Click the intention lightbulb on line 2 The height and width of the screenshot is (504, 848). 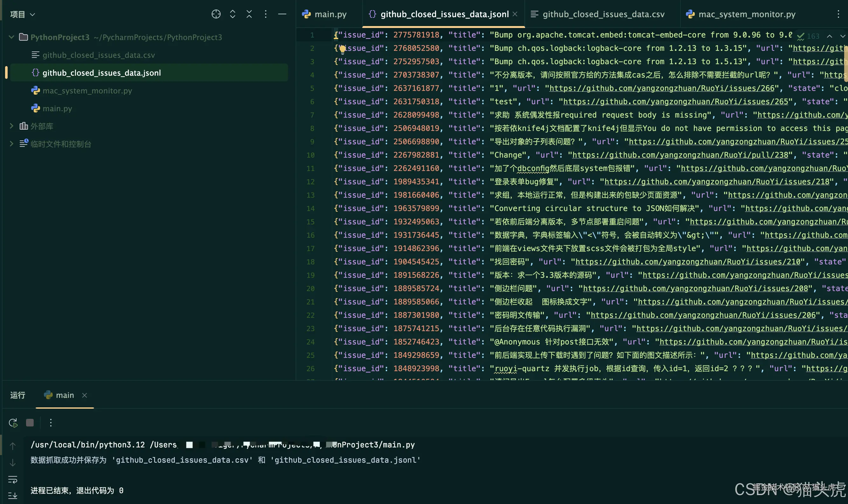[342, 49]
